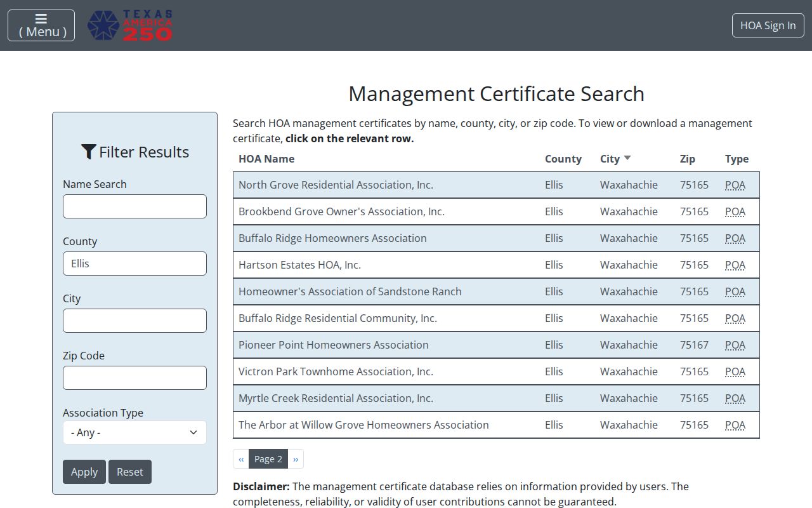Sort by Type column header
Image resolution: width=812 pixels, height=508 pixels.
(x=737, y=159)
